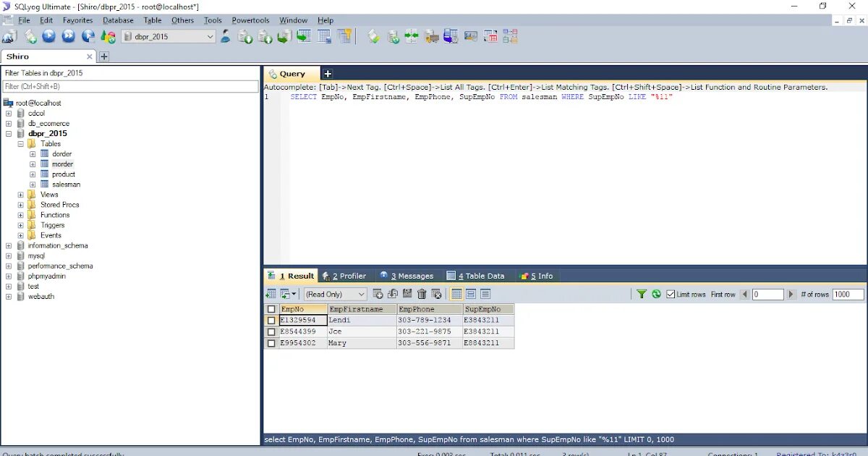The image size is (868, 456).
Task: Switch result to form view icon
Action: (x=471, y=294)
